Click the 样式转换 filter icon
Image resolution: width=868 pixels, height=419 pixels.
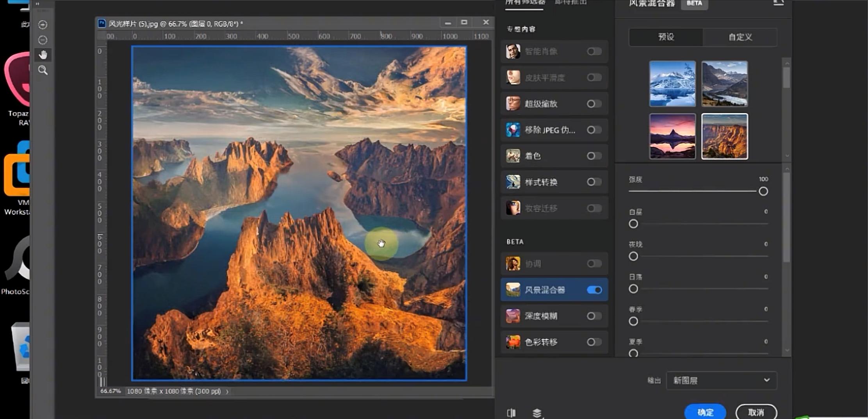(x=513, y=182)
